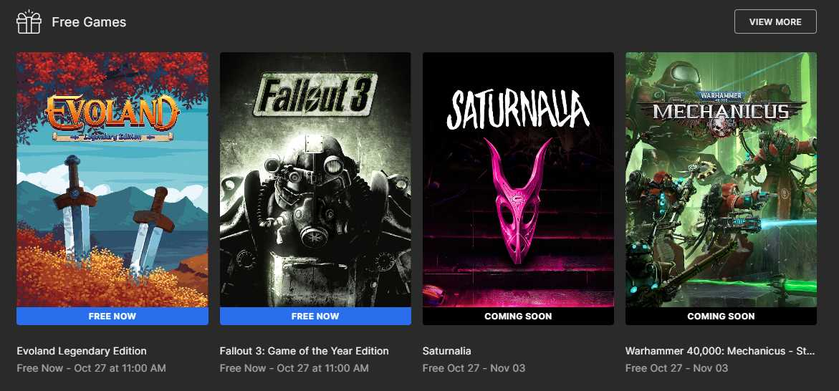Open the Fallout 3 cover thumbnail
This screenshot has height=391, width=839.
coord(315,179)
